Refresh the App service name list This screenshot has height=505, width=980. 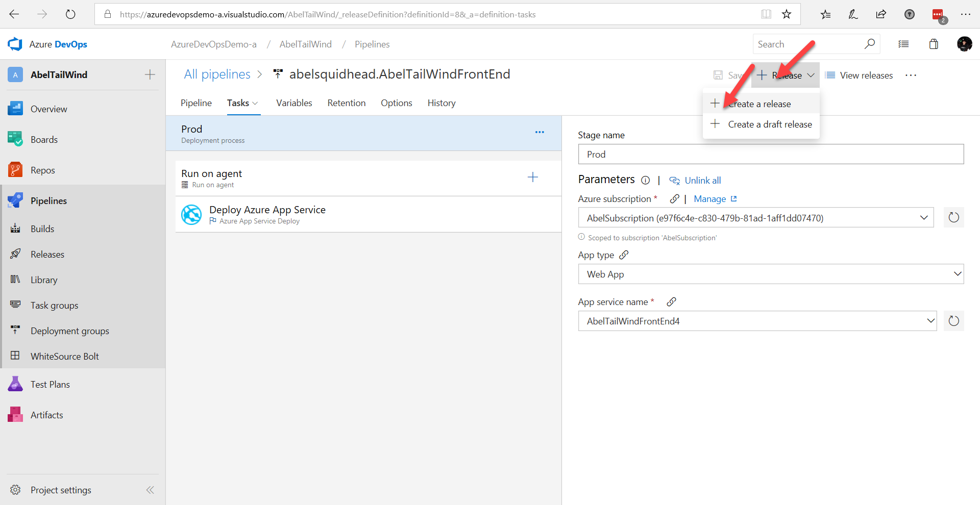(x=953, y=321)
